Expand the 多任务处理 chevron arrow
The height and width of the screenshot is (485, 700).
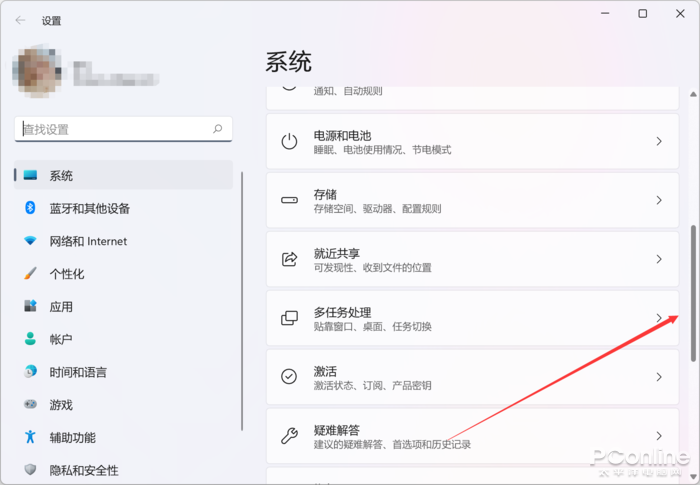click(x=659, y=318)
